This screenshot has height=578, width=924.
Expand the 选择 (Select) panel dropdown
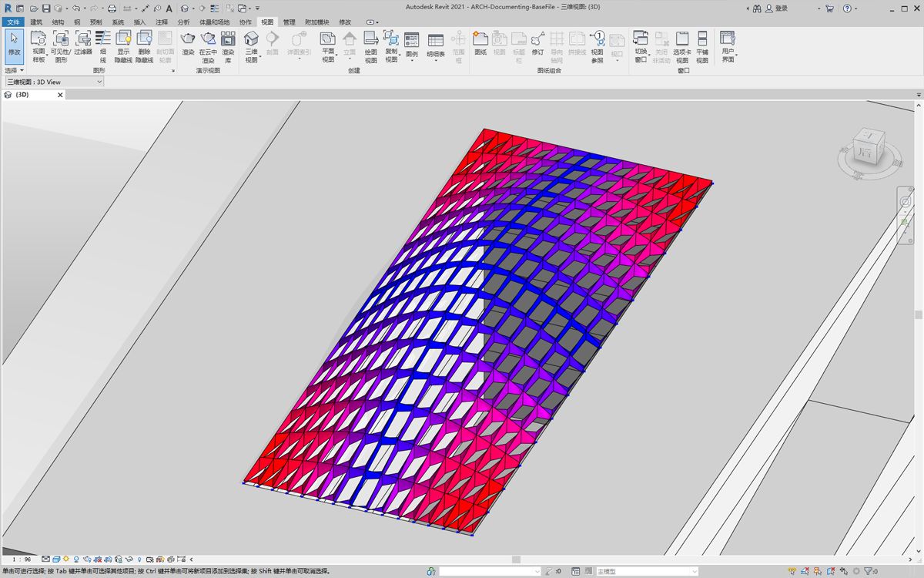(x=15, y=70)
